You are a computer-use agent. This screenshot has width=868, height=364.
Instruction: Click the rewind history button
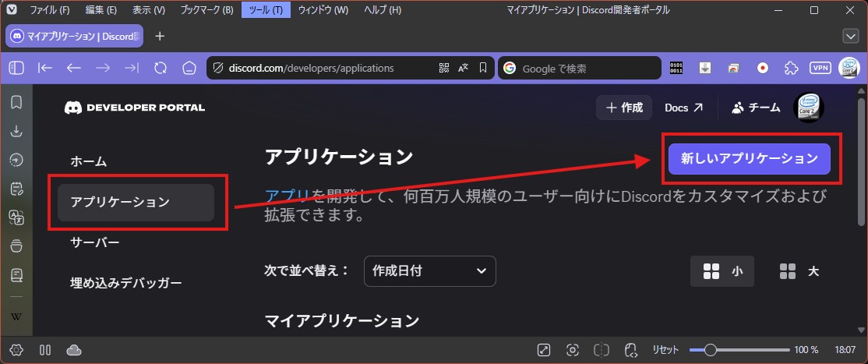pos(45,68)
